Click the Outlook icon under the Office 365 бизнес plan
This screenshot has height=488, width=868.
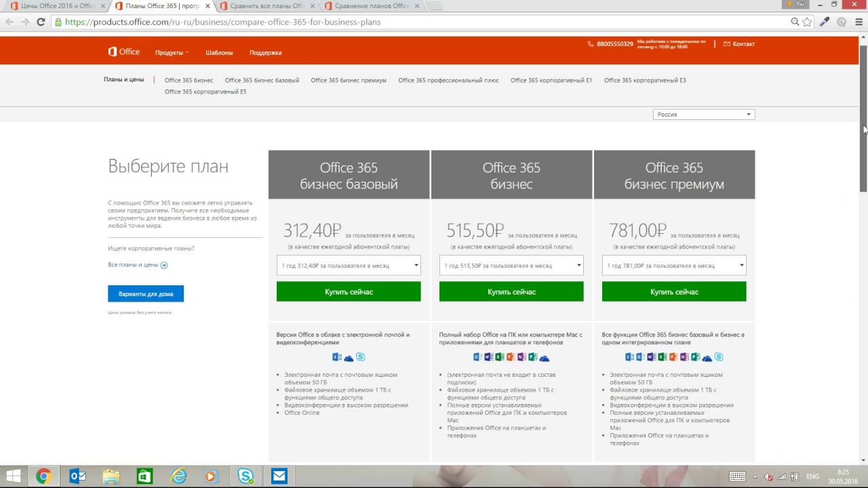[x=477, y=357]
